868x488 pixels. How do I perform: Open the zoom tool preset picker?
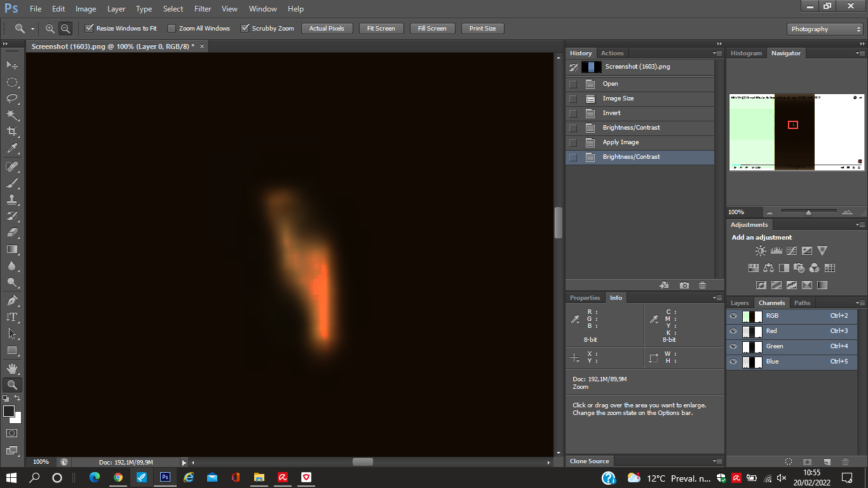[24, 29]
